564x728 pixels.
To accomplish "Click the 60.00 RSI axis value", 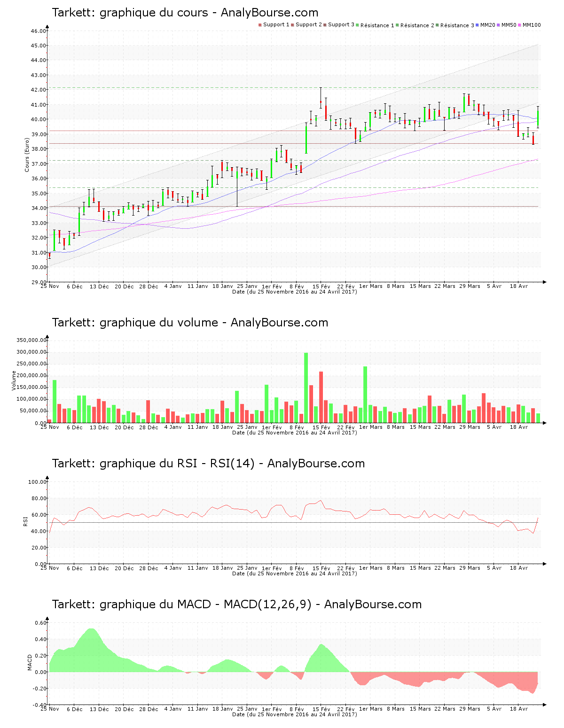I will pyautogui.click(x=39, y=515).
